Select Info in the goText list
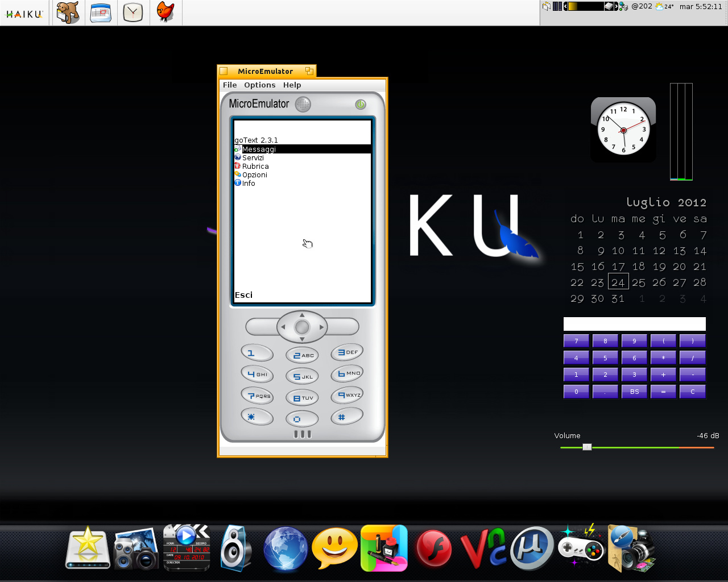 pos(303,183)
